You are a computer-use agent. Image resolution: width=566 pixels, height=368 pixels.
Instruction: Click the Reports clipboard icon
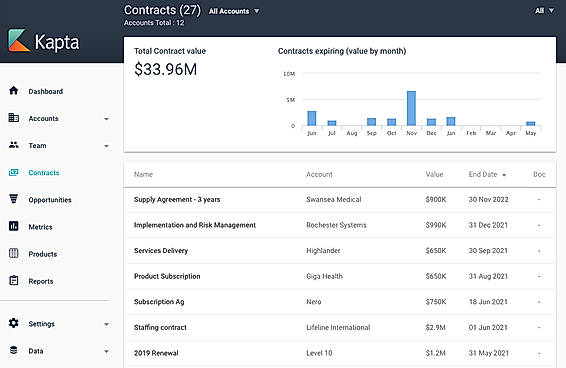coord(14,280)
